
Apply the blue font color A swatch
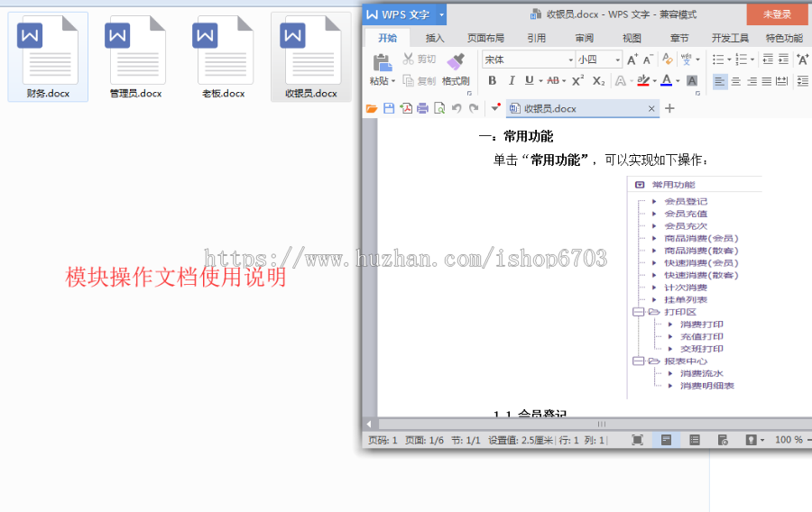pos(667,81)
